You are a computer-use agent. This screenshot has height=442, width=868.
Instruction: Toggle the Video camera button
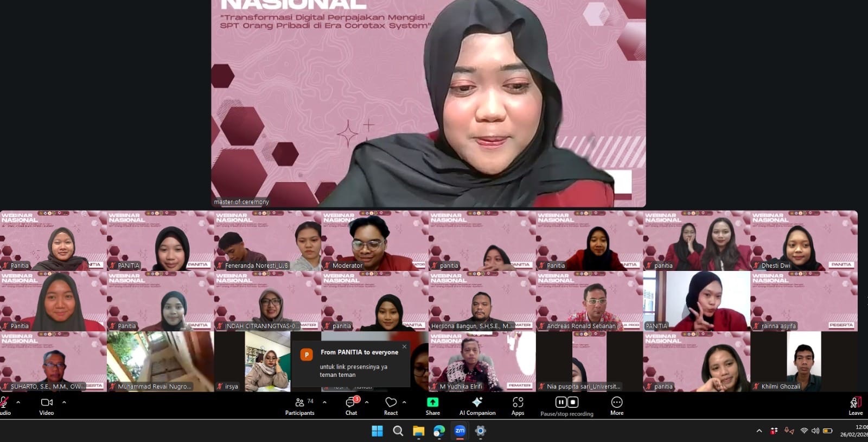[47, 403]
